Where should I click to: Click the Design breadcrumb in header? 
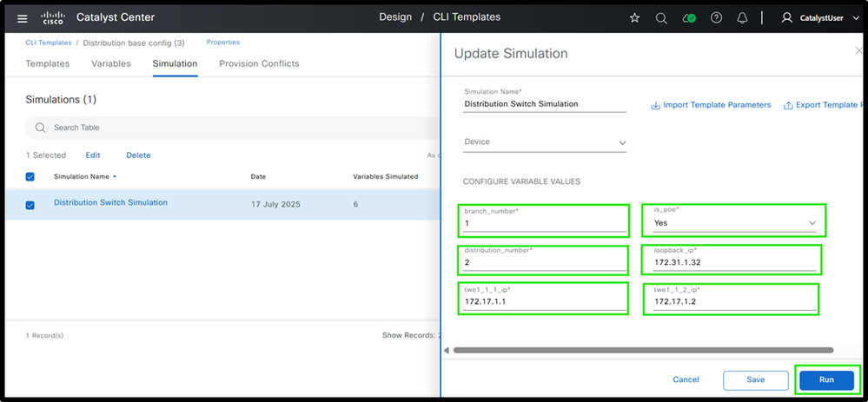pos(395,17)
